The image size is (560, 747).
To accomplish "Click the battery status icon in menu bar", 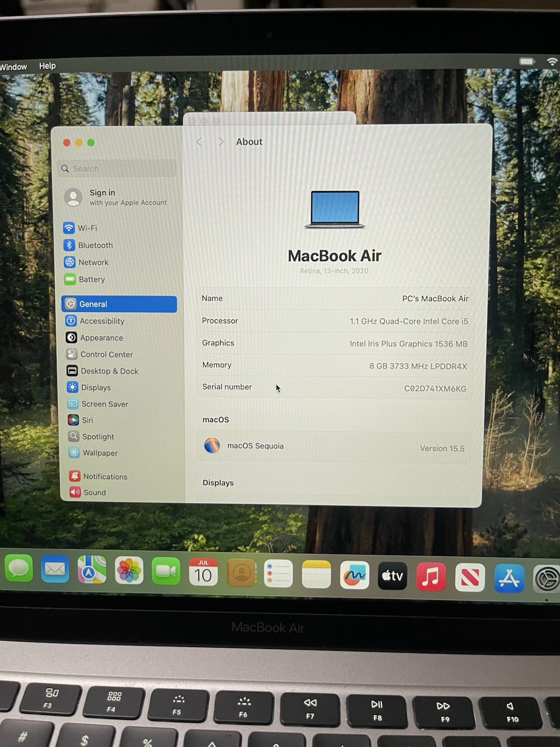I will pyautogui.click(x=527, y=62).
